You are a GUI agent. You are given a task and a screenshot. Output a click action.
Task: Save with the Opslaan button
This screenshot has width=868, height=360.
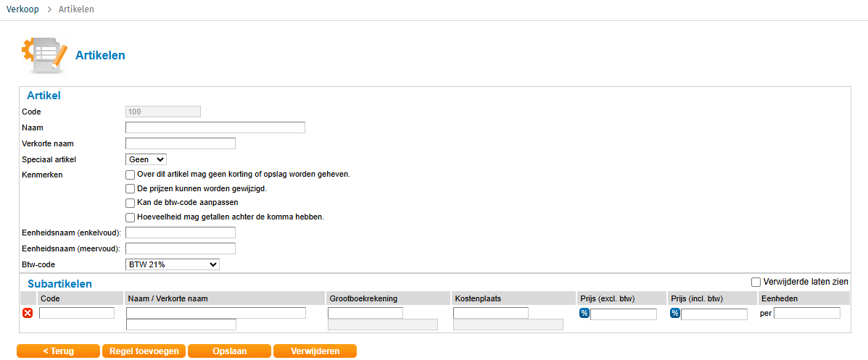230,351
